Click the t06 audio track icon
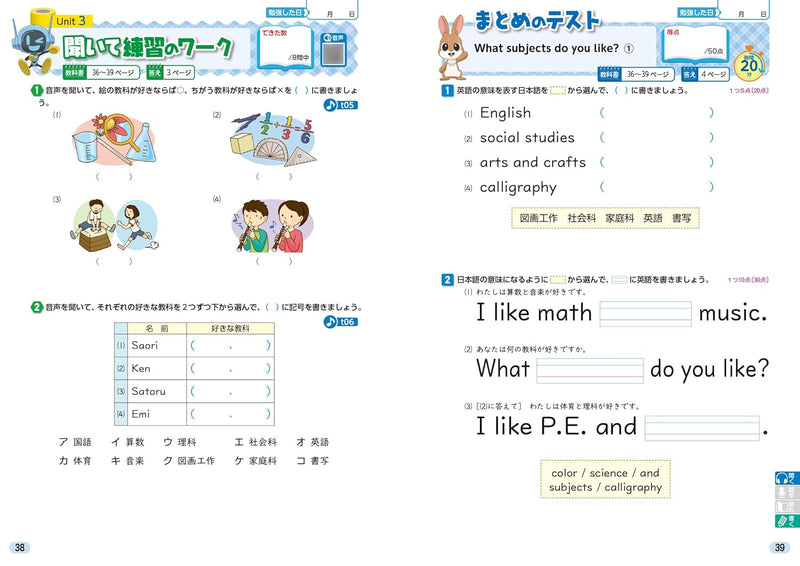The width and height of the screenshot is (800, 566). coord(340,322)
